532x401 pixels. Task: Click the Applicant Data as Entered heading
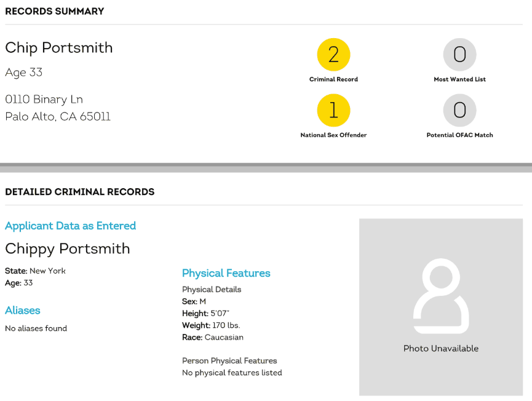click(70, 226)
